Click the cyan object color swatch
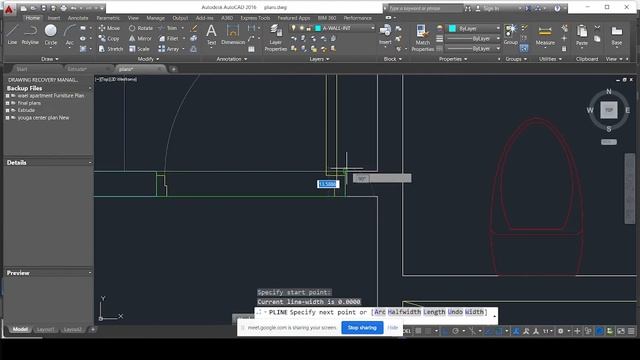Viewport: 640px width, 360px height. coord(452,28)
